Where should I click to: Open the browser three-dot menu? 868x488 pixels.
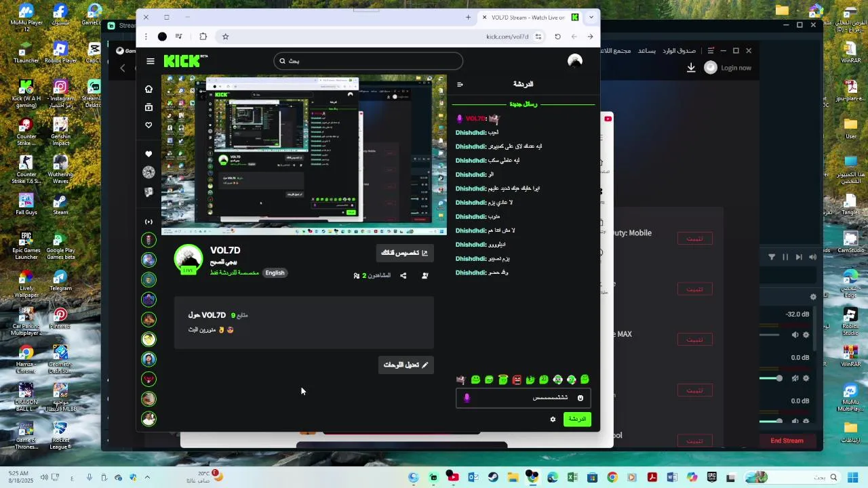tap(146, 37)
